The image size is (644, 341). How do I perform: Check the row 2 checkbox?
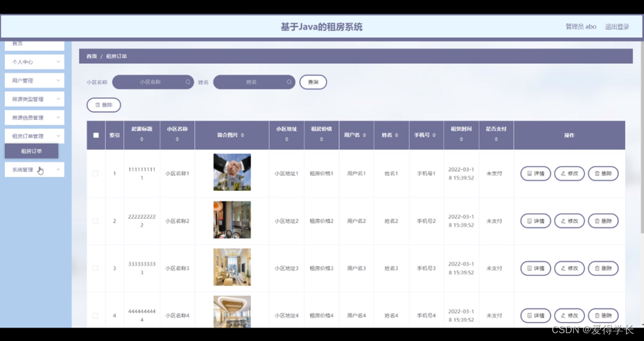pos(96,221)
